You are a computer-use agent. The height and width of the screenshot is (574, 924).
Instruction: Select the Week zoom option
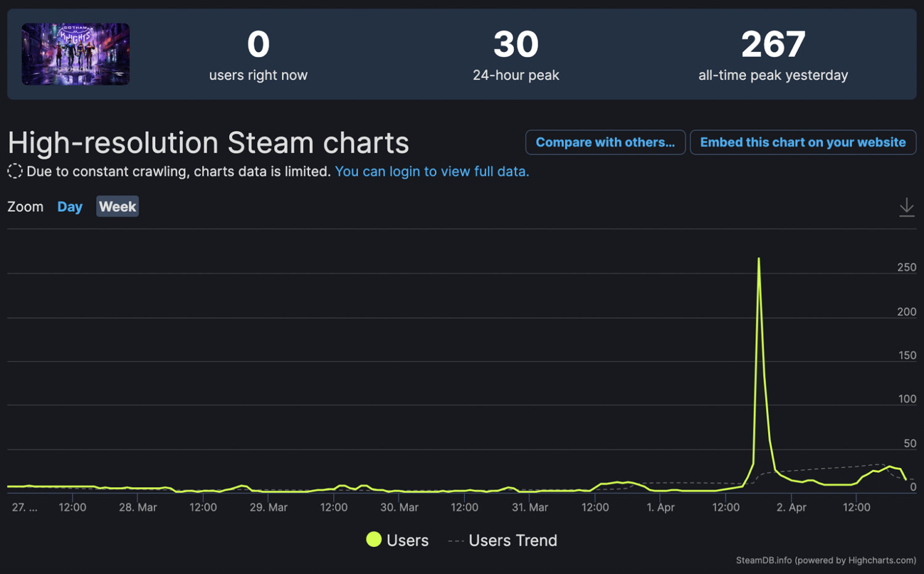click(x=117, y=207)
